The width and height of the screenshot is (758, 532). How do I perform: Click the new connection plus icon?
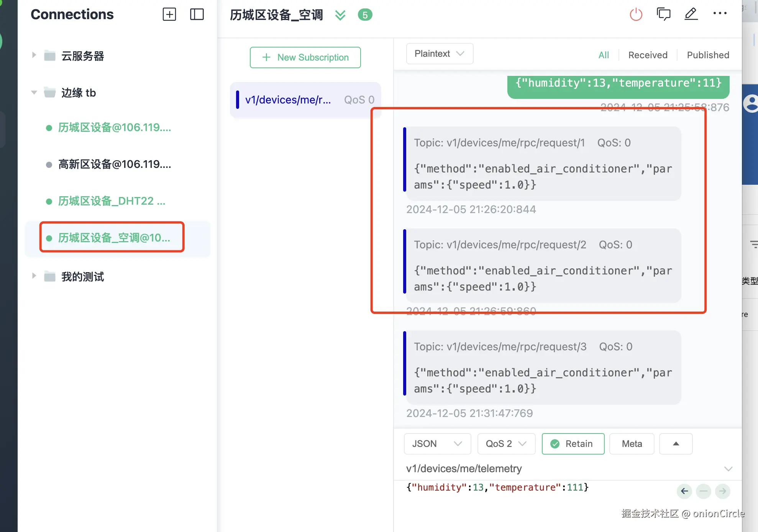tap(169, 15)
